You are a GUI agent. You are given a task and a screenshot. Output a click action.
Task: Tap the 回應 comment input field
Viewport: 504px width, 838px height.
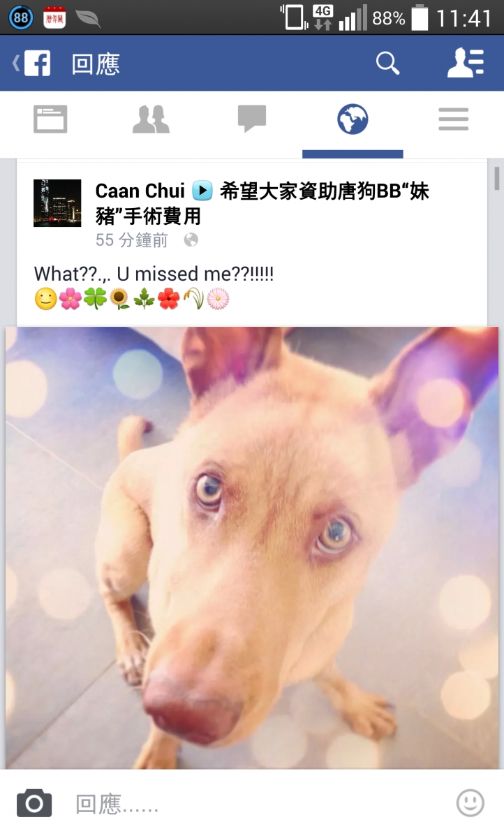click(258, 804)
